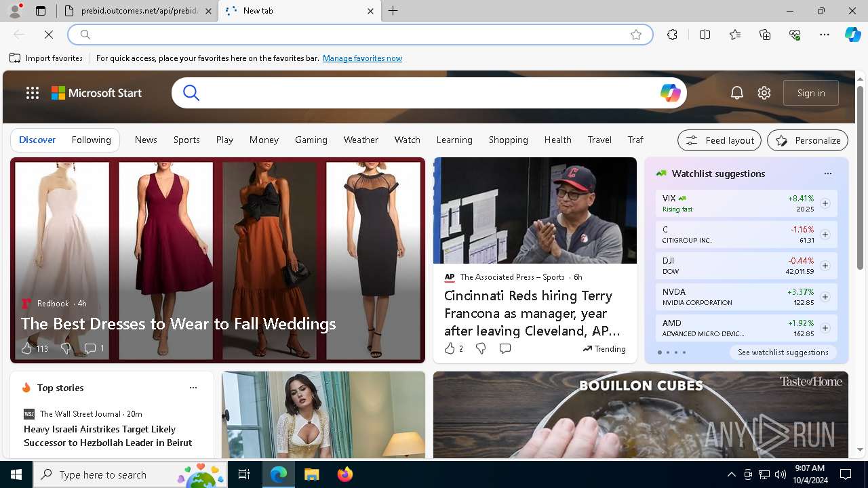Open the Microsoft Start app launcher grid
868x488 pixels.
33,93
